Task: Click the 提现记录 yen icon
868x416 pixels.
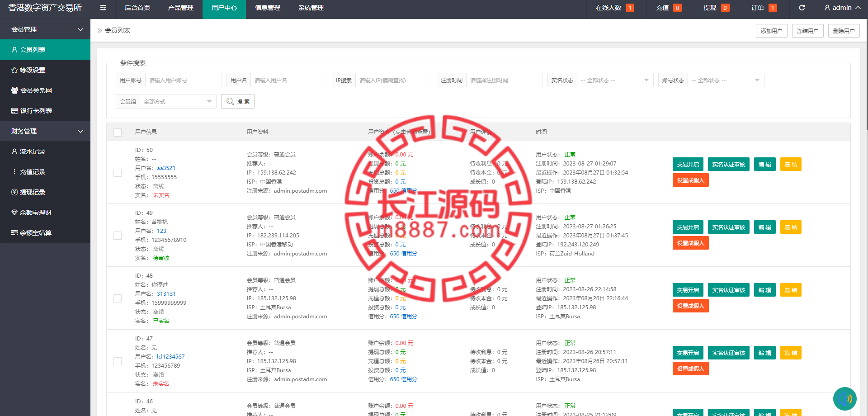Action: pyautogui.click(x=14, y=192)
